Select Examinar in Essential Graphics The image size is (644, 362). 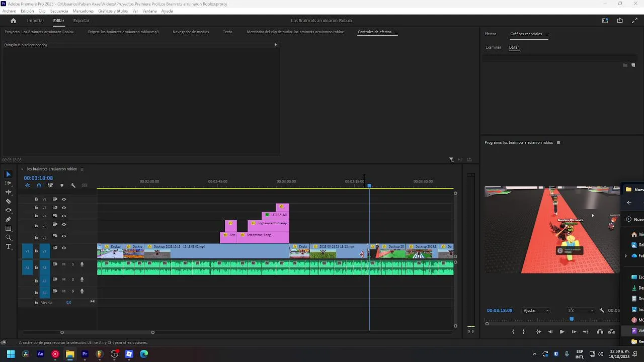tap(493, 47)
